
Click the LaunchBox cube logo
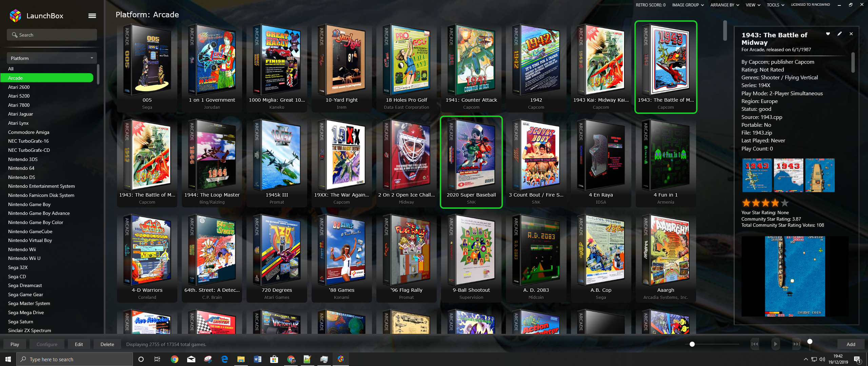(x=15, y=16)
